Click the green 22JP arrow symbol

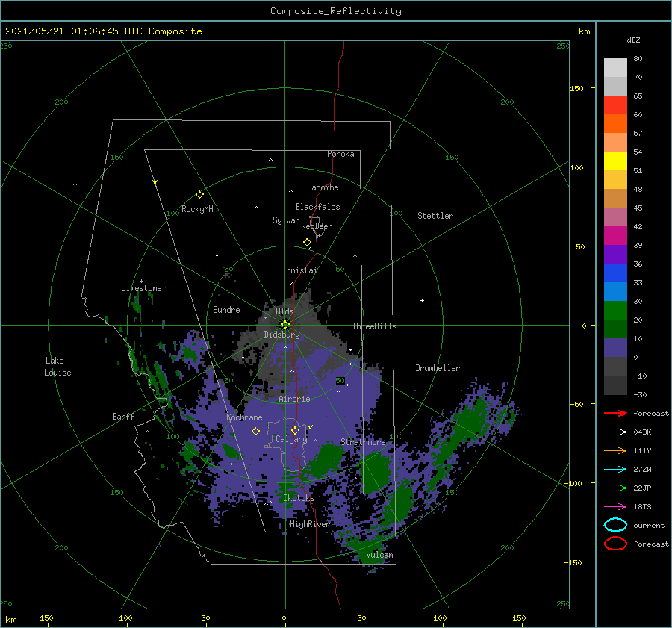click(615, 488)
